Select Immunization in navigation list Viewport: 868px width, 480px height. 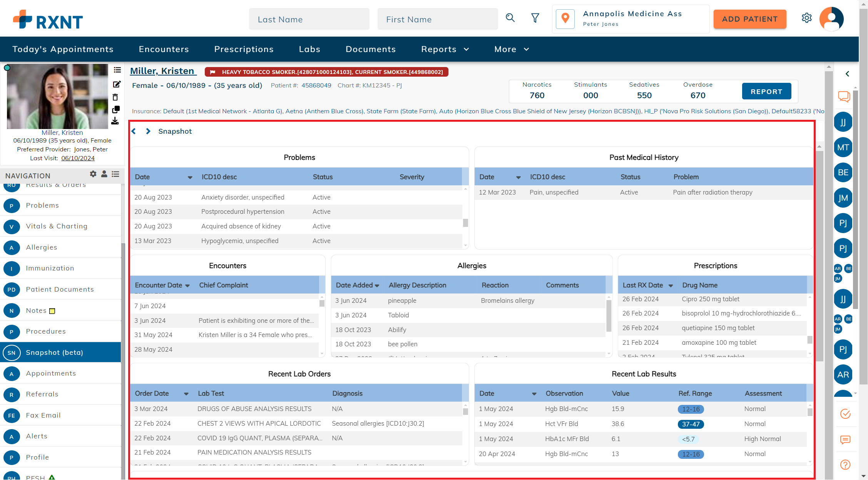click(x=60, y=269)
